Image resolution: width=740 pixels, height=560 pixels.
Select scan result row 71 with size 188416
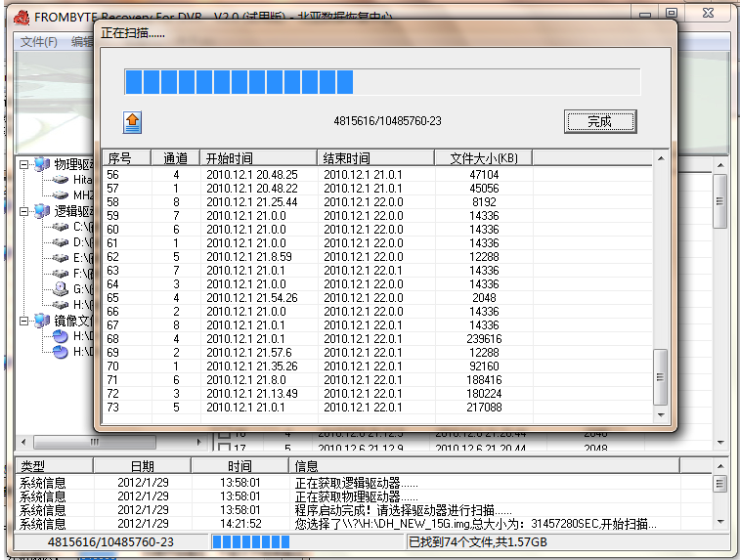(377, 380)
